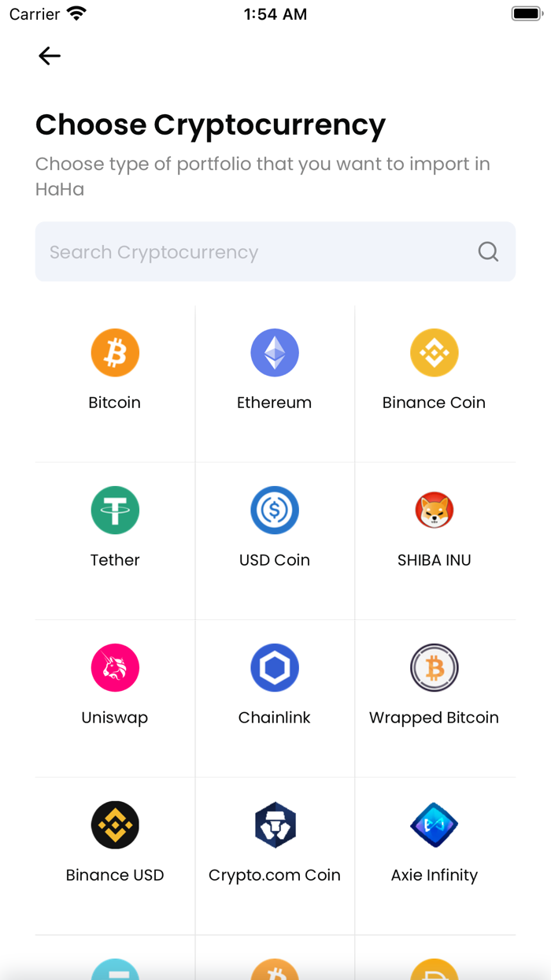The width and height of the screenshot is (551, 980).
Task: Select the Bitcoin icon
Action: coord(115,352)
